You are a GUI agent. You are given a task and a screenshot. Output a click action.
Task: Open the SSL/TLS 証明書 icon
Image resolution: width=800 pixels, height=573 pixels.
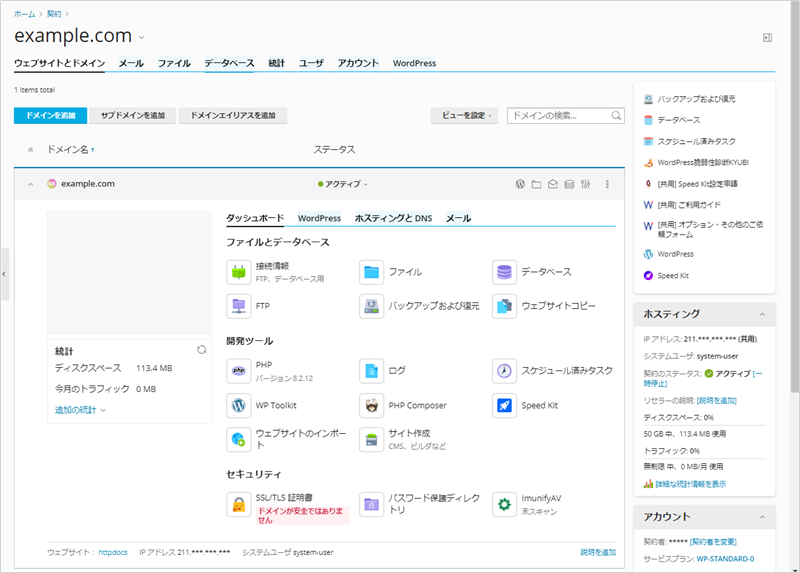239,505
